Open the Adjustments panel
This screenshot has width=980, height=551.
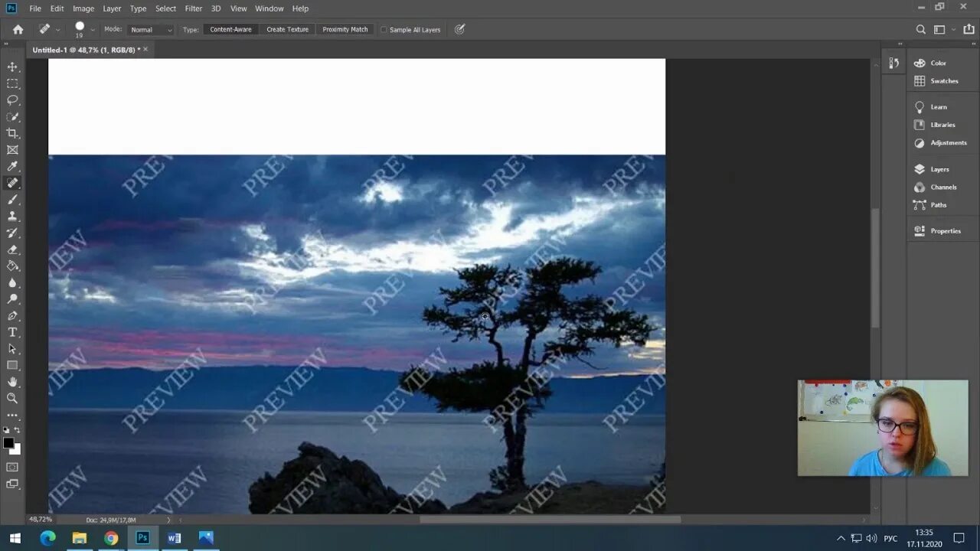click(940, 143)
